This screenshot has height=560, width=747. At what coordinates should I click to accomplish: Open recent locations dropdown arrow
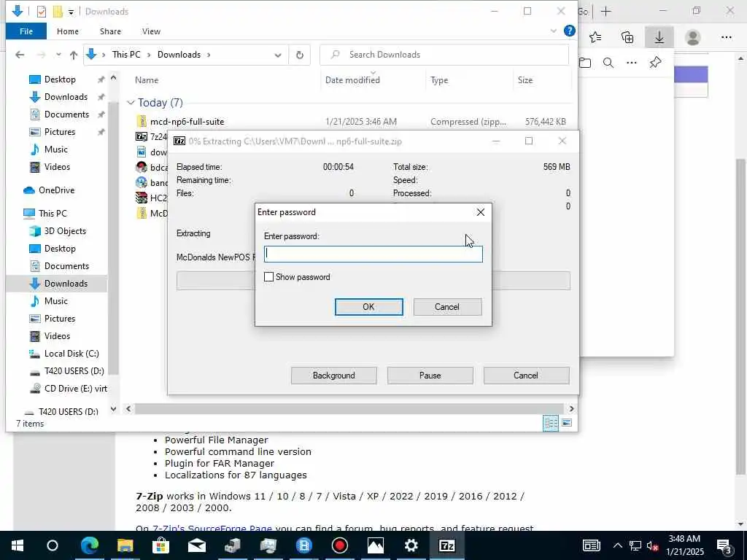pyautogui.click(x=58, y=55)
